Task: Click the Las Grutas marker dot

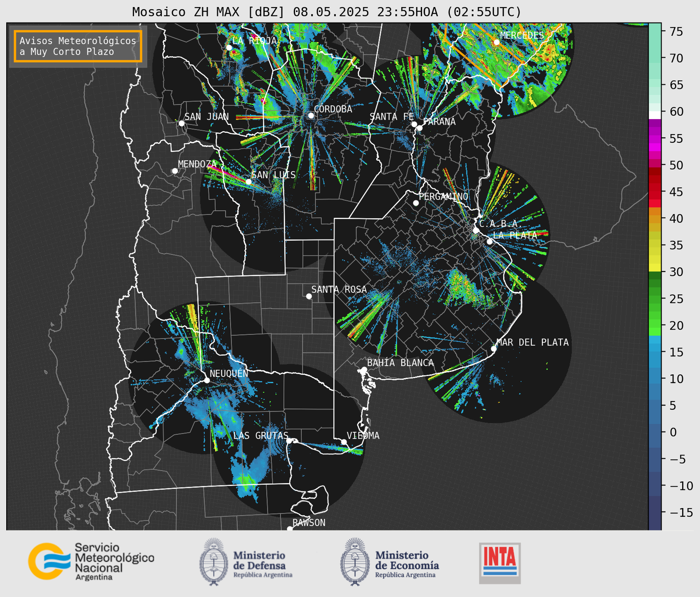Action: 289,441
